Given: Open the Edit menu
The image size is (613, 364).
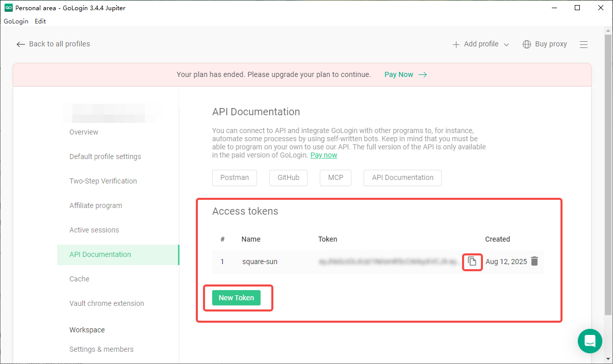Looking at the screenshot, I should click(40, 21).
